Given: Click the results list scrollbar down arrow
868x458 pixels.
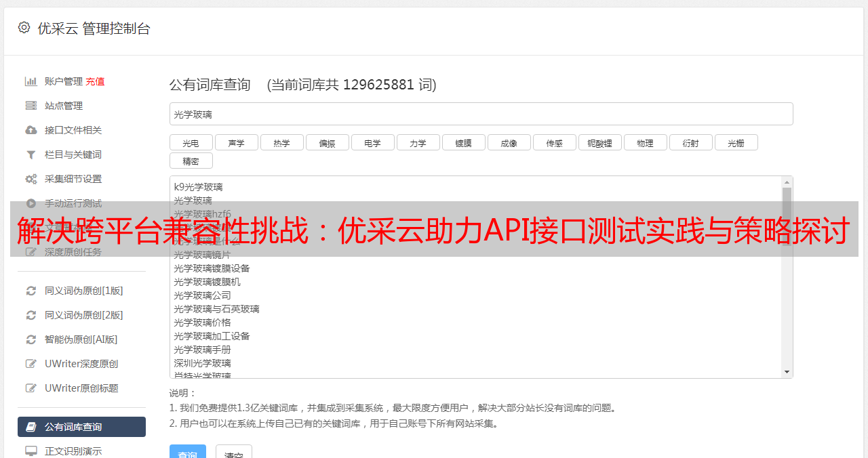Looking at the screenshot, I should click(x=787, y=372).
